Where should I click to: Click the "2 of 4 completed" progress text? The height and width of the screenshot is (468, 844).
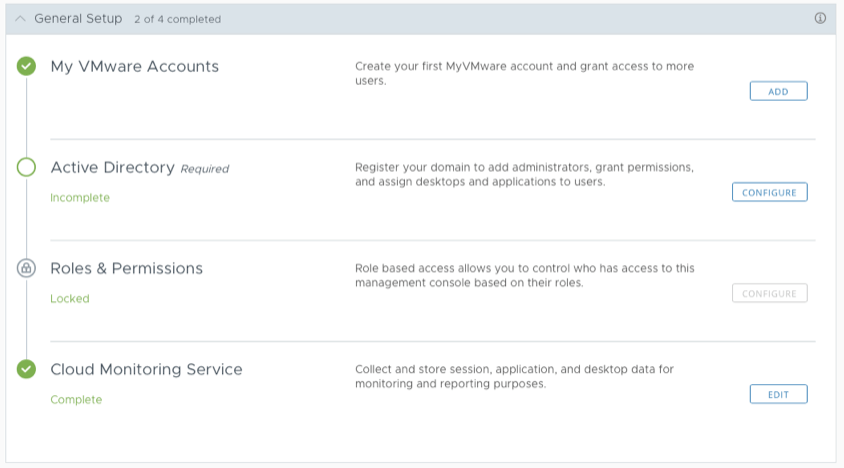178,20
